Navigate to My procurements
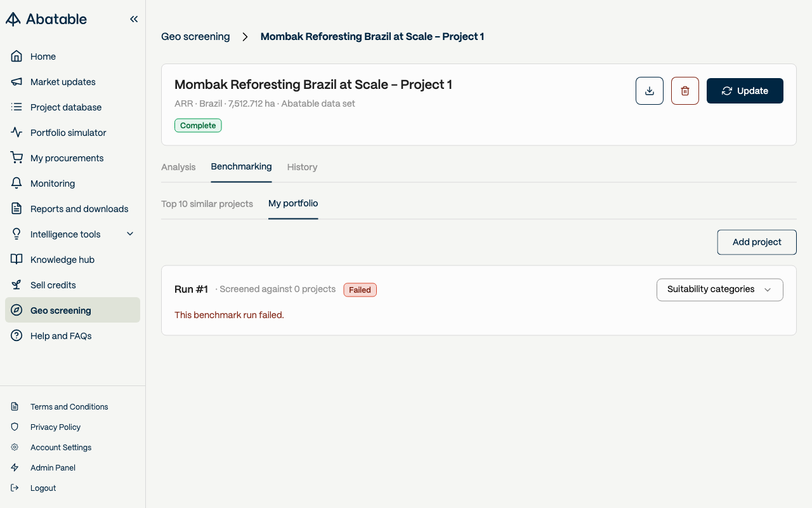Image resolution: width=812 pixels, height=508 pixels. tap(72, 158)
